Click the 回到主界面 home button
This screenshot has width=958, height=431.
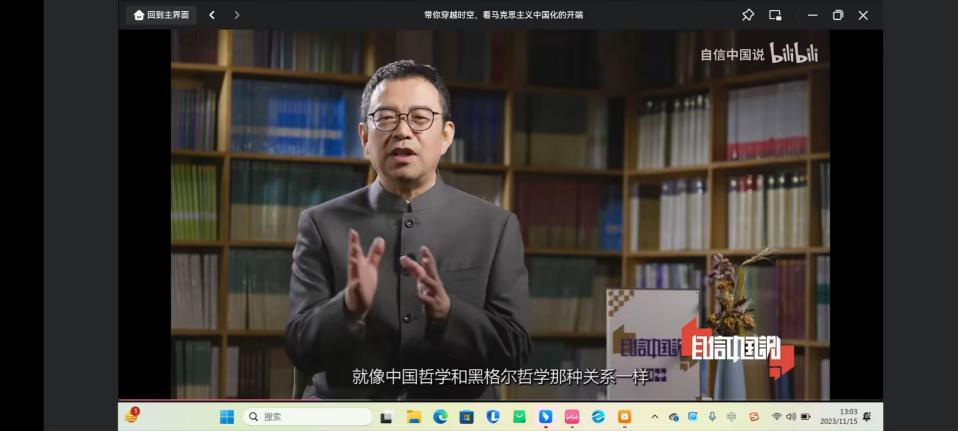point(161,15)
